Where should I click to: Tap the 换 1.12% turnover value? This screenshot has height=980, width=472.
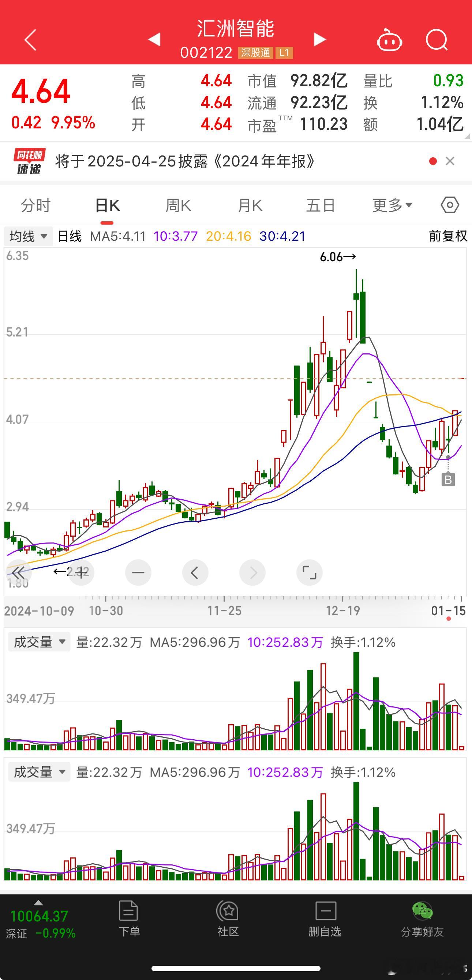(442, 102)
